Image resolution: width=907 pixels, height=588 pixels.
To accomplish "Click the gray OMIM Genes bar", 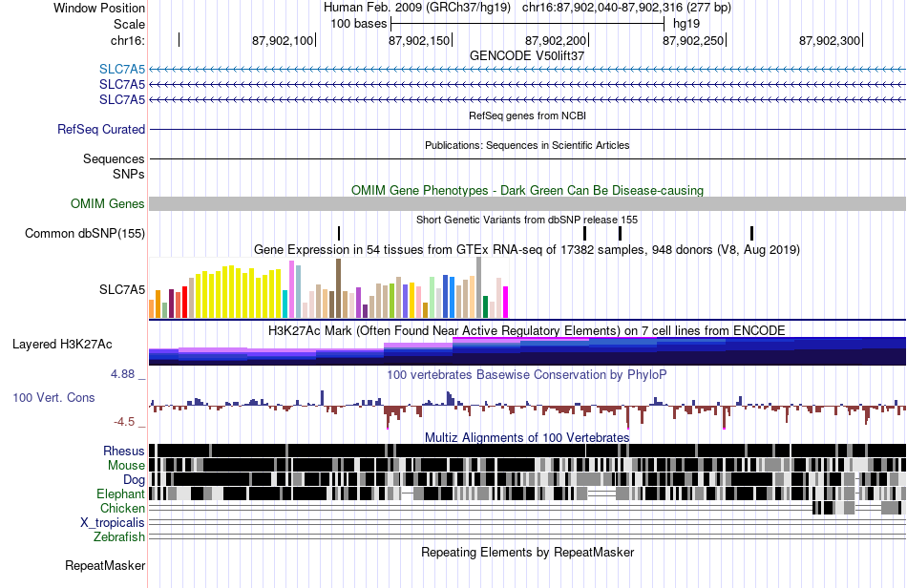I will [x=528, y=203].
